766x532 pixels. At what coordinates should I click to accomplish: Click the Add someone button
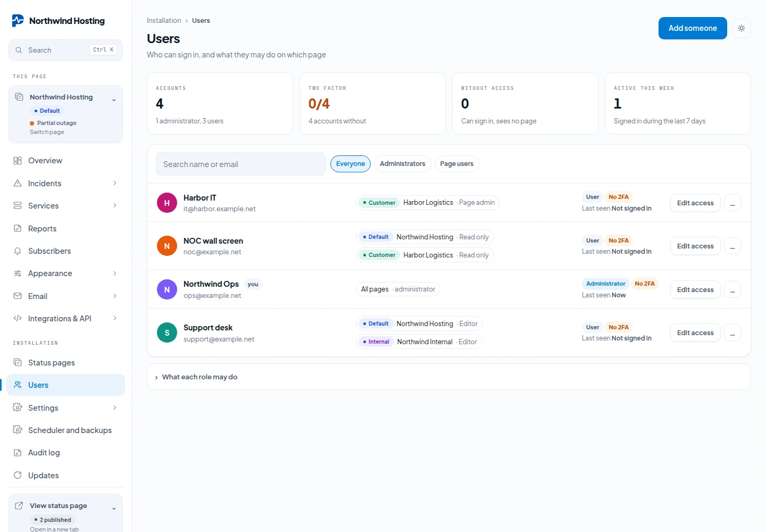pos(693,28)
